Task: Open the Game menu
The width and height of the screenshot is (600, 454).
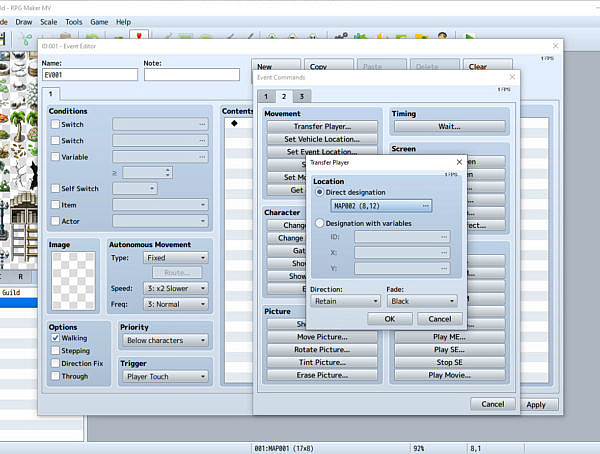Action: 99,21
